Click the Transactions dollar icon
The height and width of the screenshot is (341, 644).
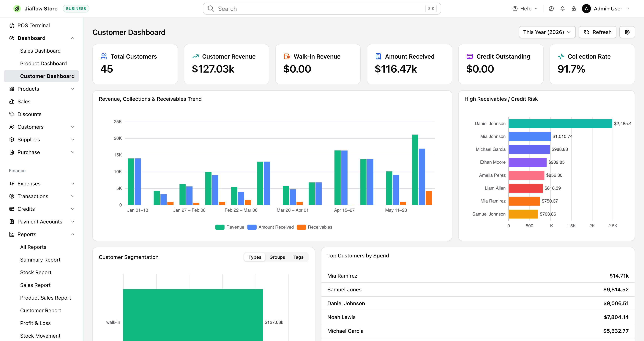[12, 196]
